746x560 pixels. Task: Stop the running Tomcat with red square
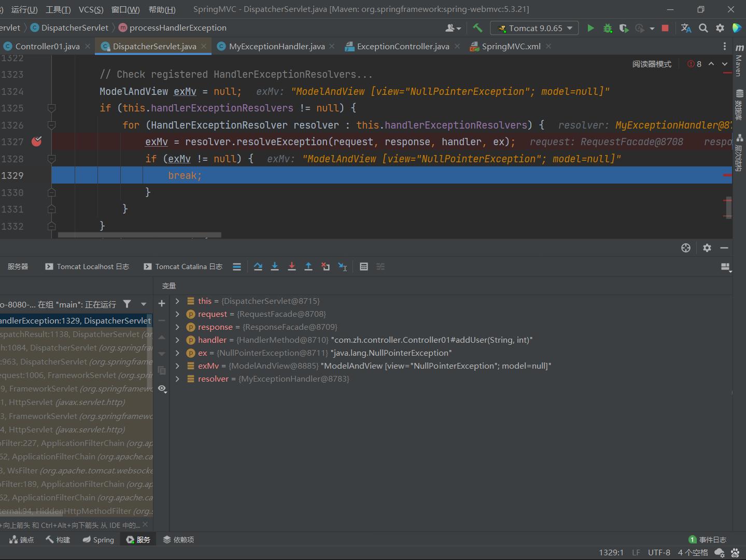tap(665, 28)
